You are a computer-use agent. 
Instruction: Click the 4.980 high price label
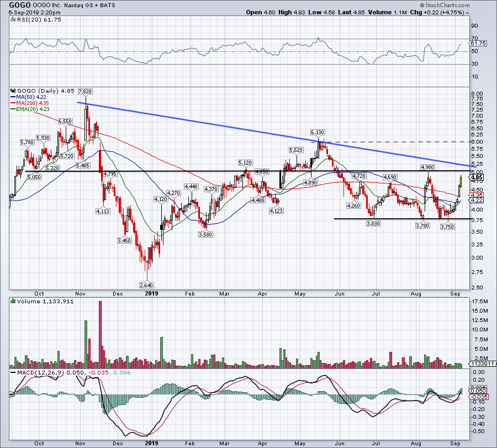(x=427, y=167)
